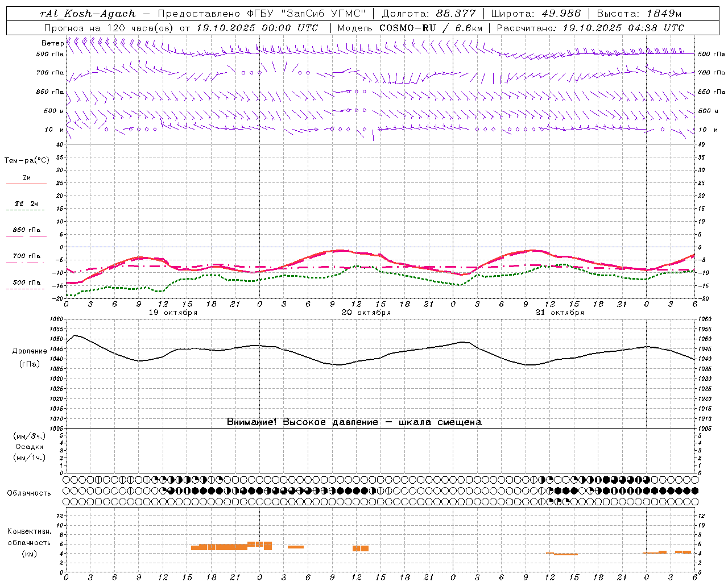The width and height of the screenshot is (728, 582).
Task: Click the Тем-ра(°C) axis title
Action: point(27,161)
